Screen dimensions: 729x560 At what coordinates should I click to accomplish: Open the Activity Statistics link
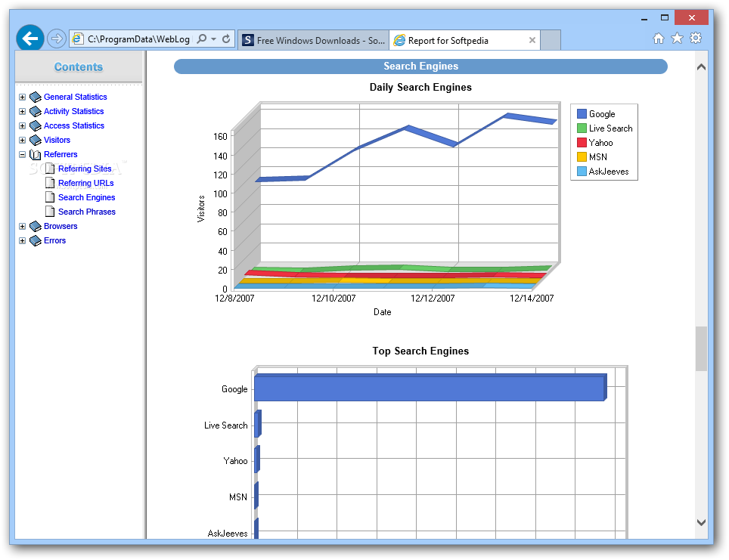74,111
